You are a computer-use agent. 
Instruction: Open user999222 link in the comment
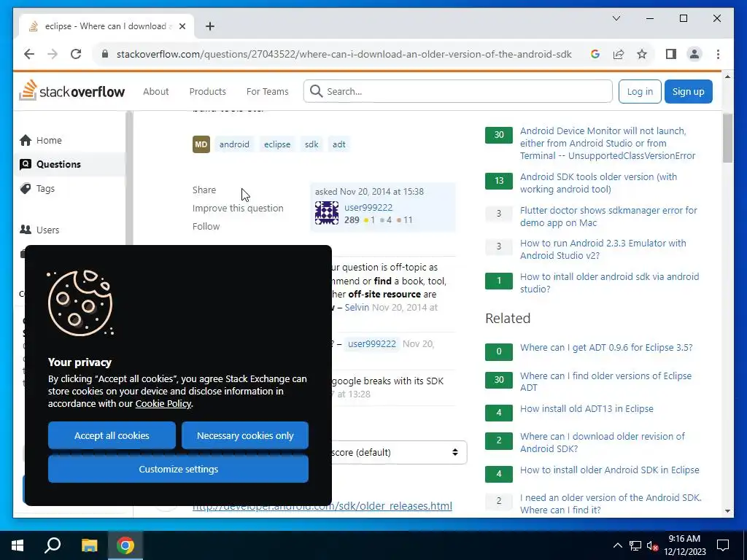click(x=371, y=344)
